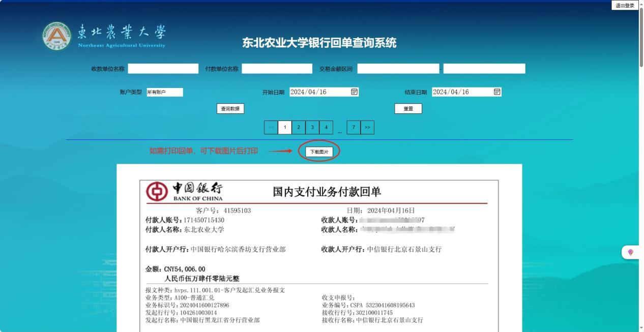Switch to page 3 of results
The image size is (644, 332).
point(312,128)
